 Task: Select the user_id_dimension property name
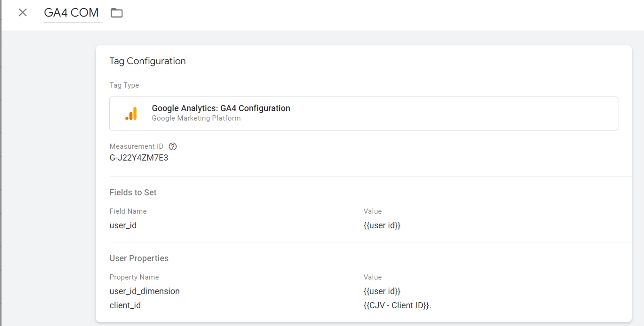coord(144,291)
